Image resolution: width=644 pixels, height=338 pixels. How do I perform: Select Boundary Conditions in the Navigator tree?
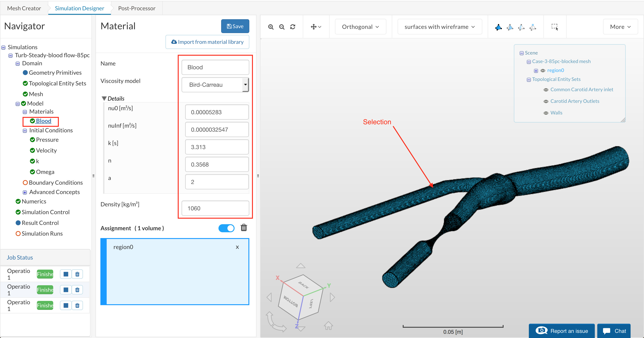(55, 182)
